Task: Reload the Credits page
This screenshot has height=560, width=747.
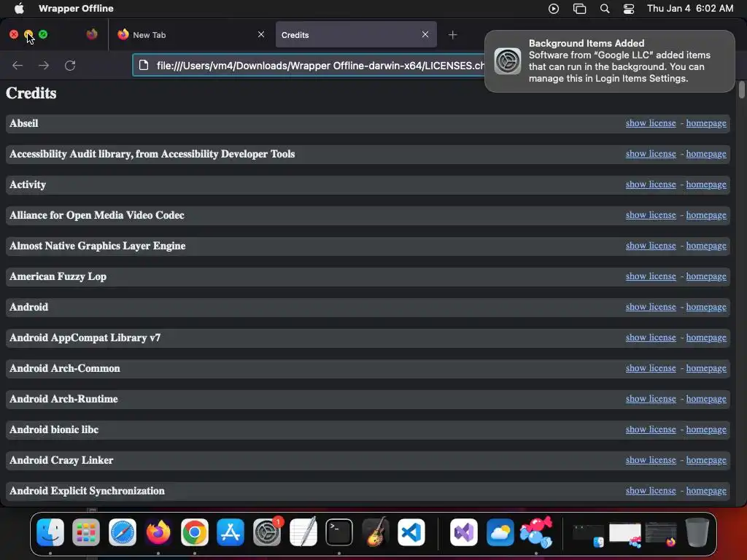Action: [x=70, y=65]
